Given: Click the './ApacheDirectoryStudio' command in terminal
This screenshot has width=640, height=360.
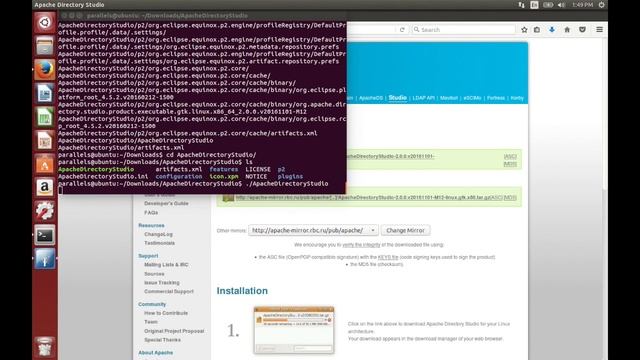Looking at the screenshot, I should [288, 184].
